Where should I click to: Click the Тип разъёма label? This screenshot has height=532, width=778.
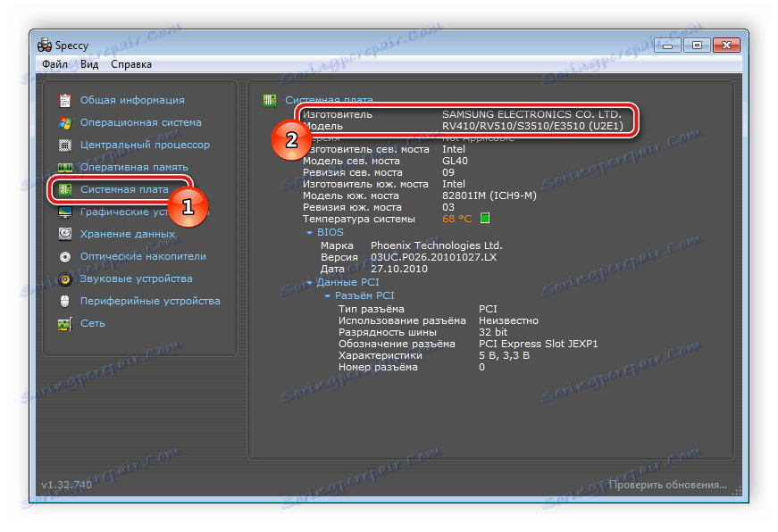[372, 309]
